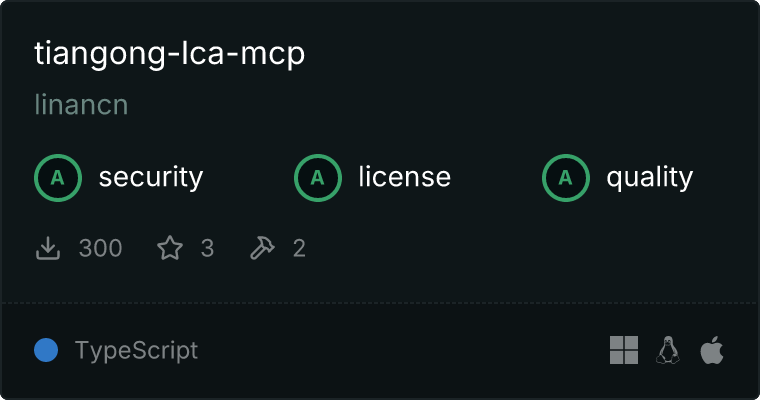
Task: Visit author linancn profile
Action: coord(81,105)
